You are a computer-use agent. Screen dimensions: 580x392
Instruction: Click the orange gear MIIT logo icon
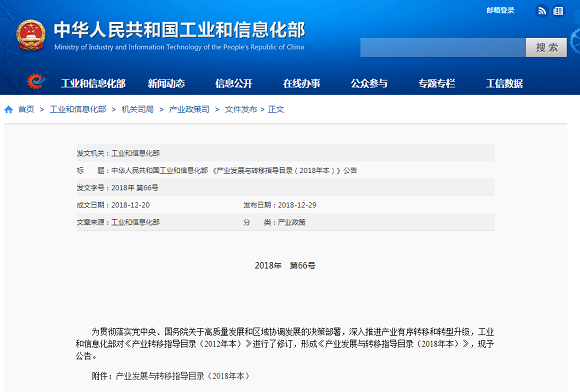tap(36, 81)
